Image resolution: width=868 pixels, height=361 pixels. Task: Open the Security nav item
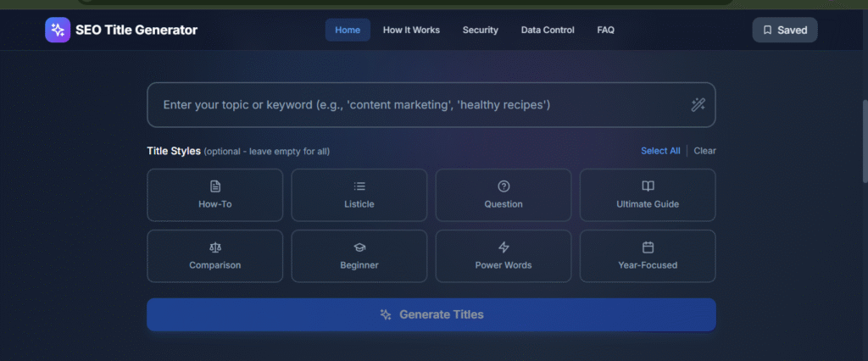(480, 30)
